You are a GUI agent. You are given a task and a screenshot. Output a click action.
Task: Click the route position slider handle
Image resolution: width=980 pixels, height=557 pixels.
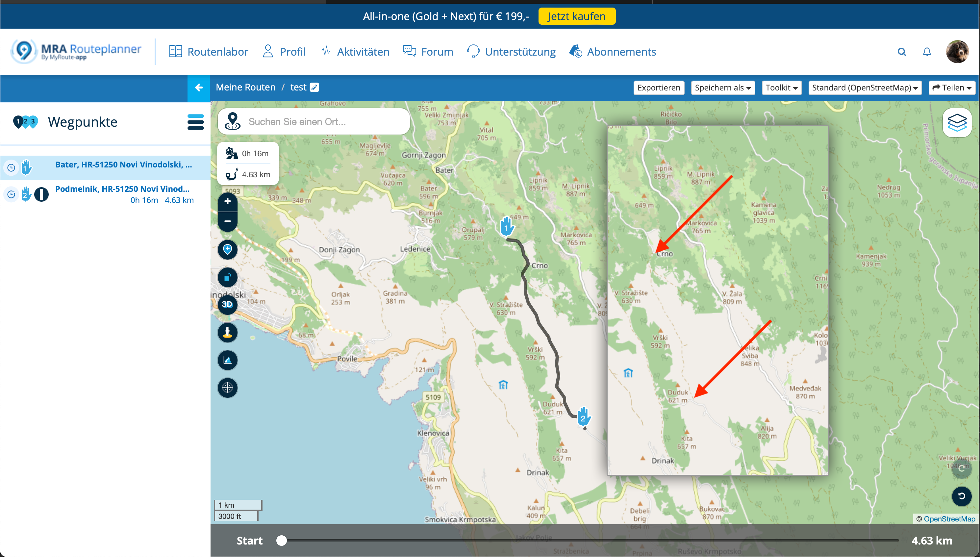[x=282, y=540]
